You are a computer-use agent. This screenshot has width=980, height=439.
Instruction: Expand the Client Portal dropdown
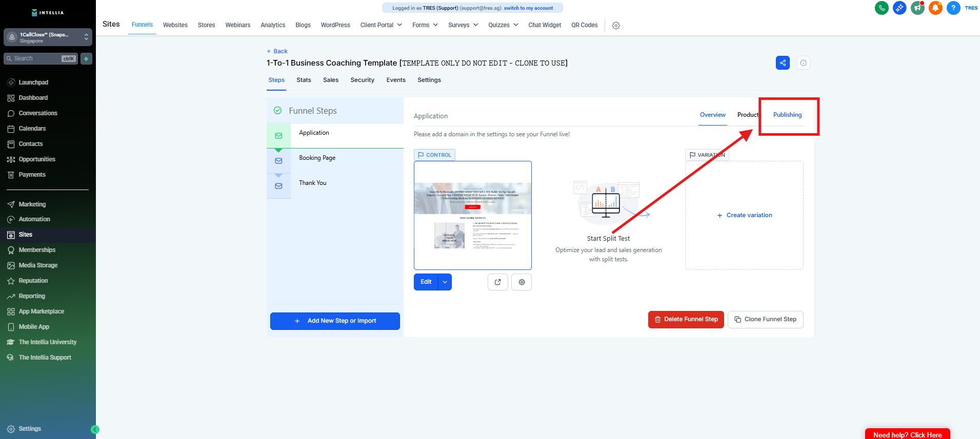tap(381, 25)
